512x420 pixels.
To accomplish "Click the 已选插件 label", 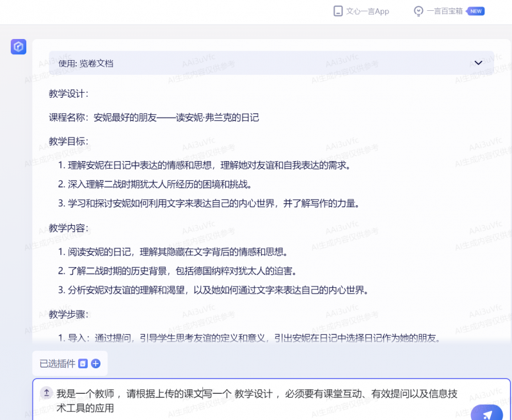I will tap(56, 363).
